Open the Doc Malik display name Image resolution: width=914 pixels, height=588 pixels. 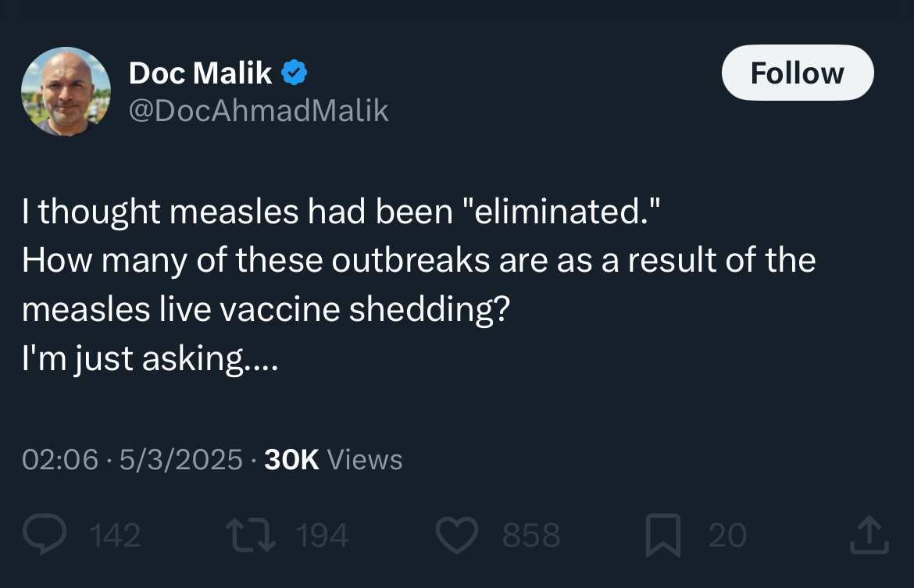[200, 73]
